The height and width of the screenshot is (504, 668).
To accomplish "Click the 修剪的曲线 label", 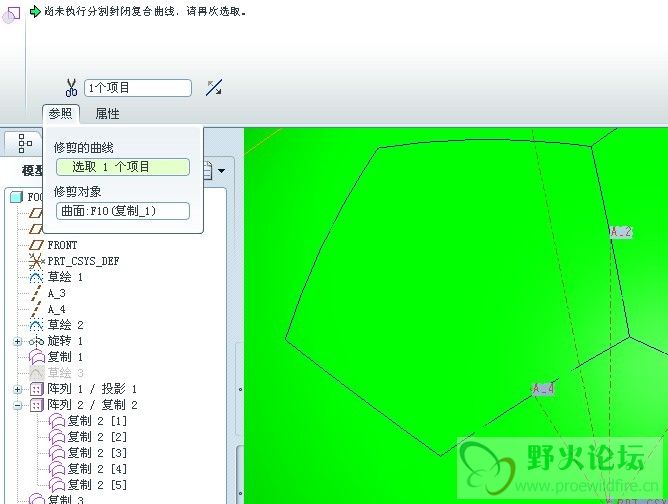I will (84, 148).
